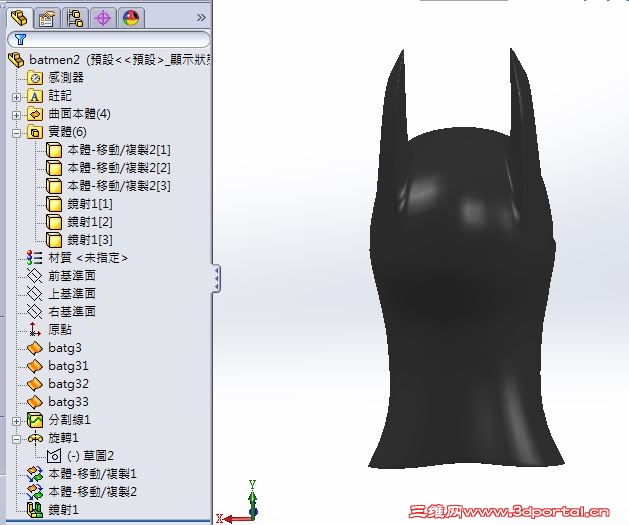The height and width of the screenshot is (525, 629).
Task: Open the FeatureManager design tree tab
Action: point(19,17)
